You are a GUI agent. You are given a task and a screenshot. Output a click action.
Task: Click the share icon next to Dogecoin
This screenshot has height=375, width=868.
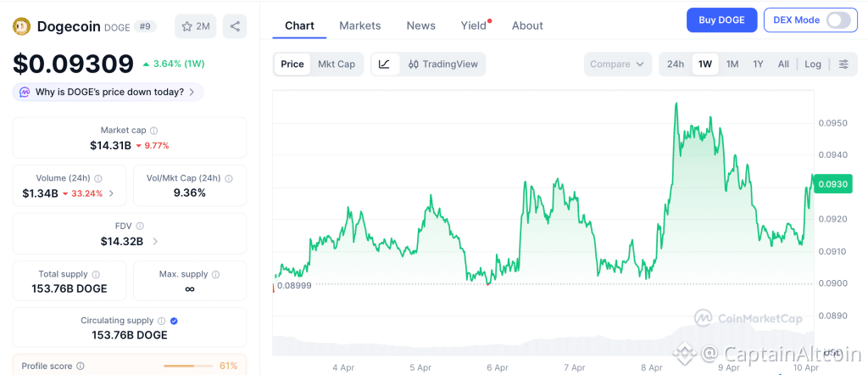point(235,26)
